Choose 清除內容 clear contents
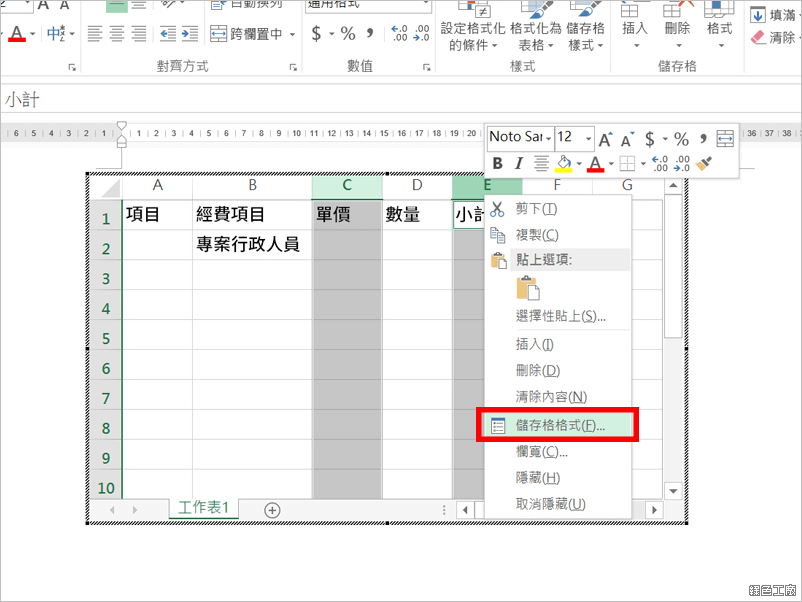802x602 pixels. point(558,396)
